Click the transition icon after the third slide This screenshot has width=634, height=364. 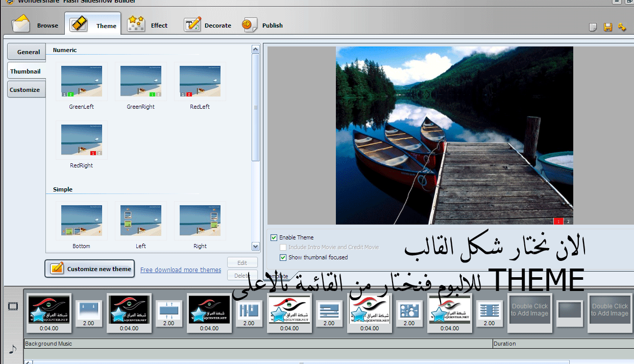coord(249,313)
